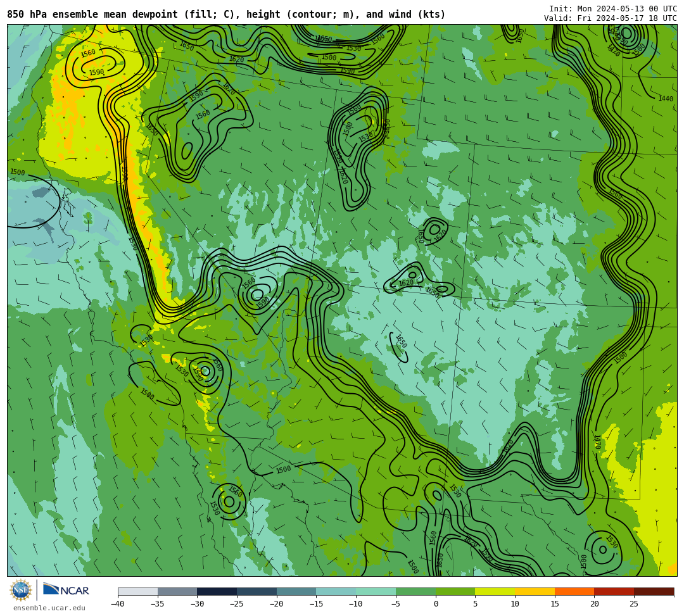Click the positive 10 colorbar tick label
Screen dimensions: 684x616
pos(515,604)
